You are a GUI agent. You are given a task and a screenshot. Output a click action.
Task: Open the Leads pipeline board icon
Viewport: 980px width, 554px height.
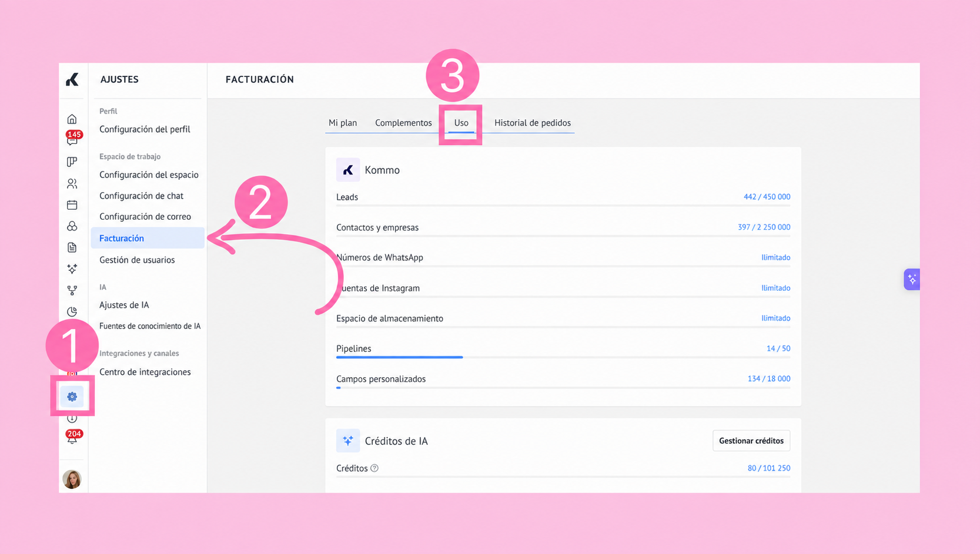point(72,162)
